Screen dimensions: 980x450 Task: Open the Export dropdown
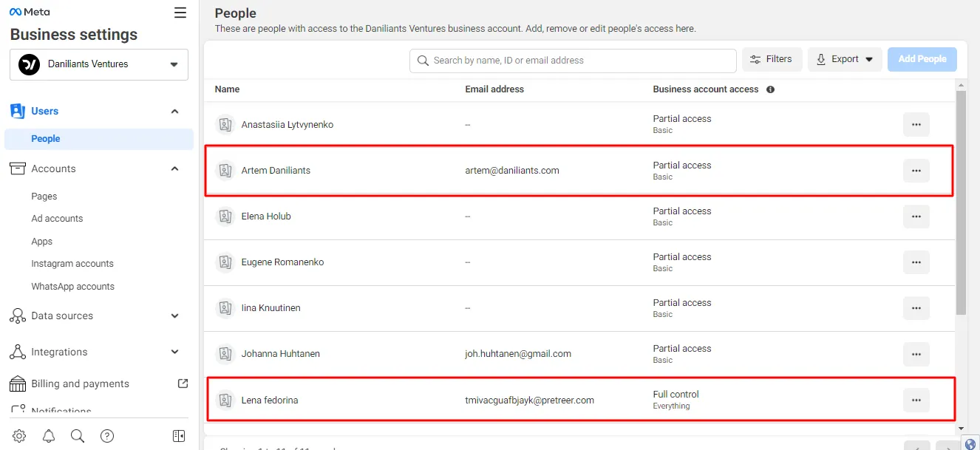coord(845,59)
